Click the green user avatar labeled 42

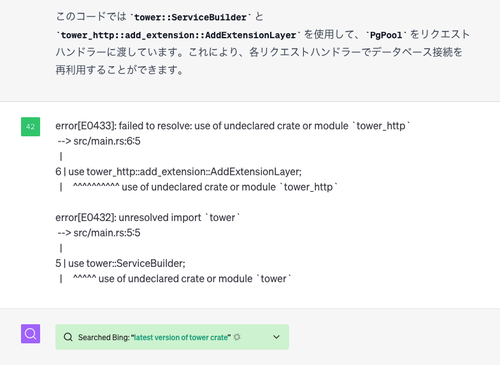click(x=30, y=127)
